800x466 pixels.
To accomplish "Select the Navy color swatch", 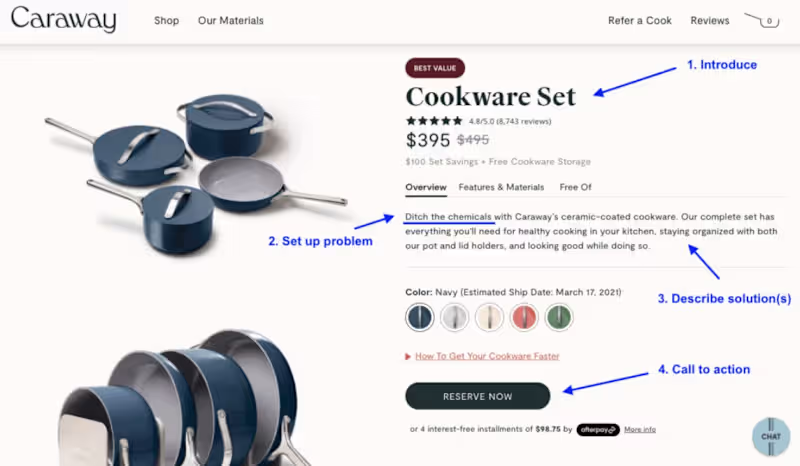I will [x=420, y=317].
